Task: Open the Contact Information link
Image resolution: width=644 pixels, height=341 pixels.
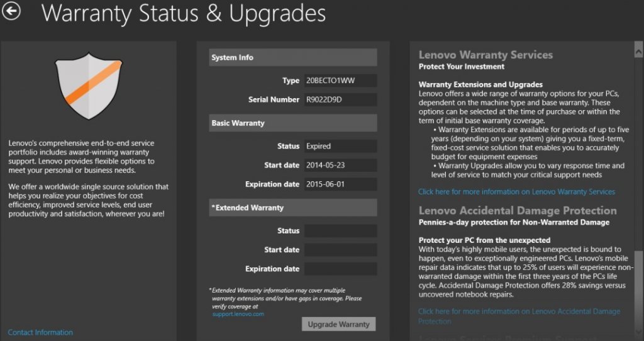Action: click(40, 332)
